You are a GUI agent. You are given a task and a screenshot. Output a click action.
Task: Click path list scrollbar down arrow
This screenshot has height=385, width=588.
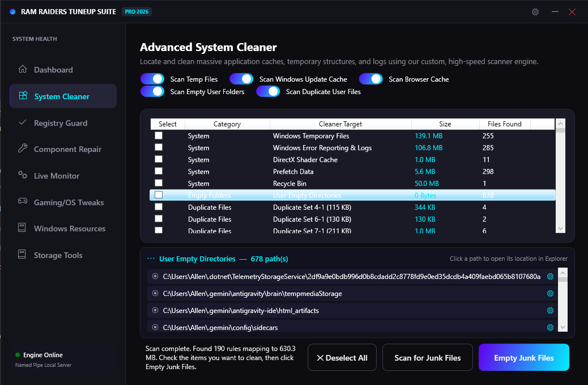point(563,327)
